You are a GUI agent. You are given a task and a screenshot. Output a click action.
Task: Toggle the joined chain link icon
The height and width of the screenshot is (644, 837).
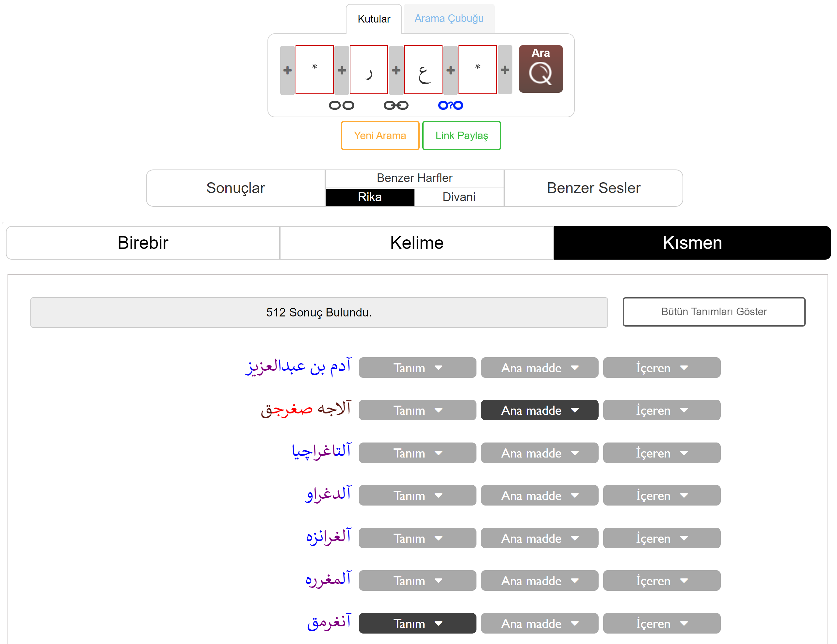tap(396, 105)
